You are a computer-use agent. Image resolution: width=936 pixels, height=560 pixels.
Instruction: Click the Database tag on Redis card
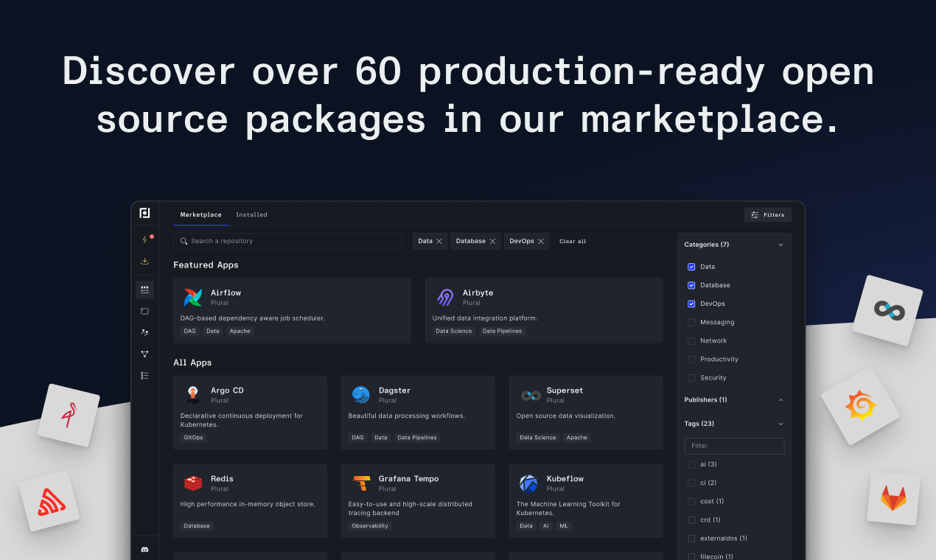pyautogui.click(x=197, y=526)
